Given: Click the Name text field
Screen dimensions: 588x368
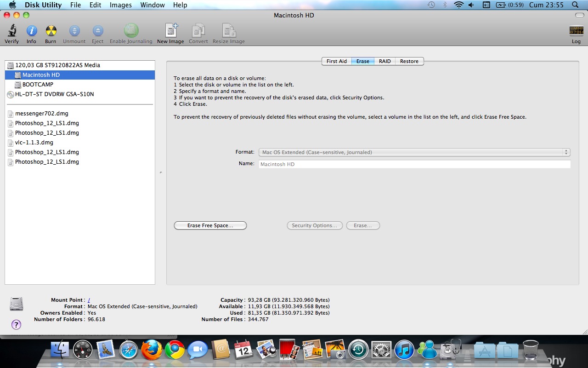Looking at the screenshot, I should (x=414, y=164).
